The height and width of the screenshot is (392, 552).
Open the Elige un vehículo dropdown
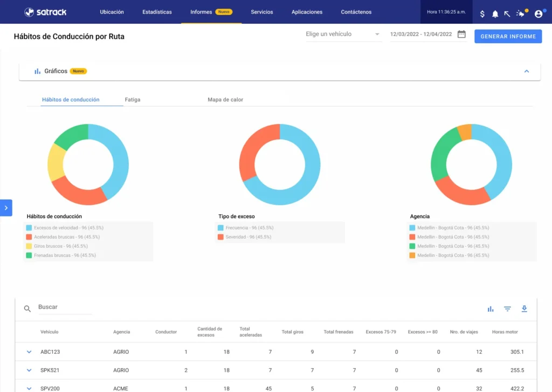coord(343,34)
